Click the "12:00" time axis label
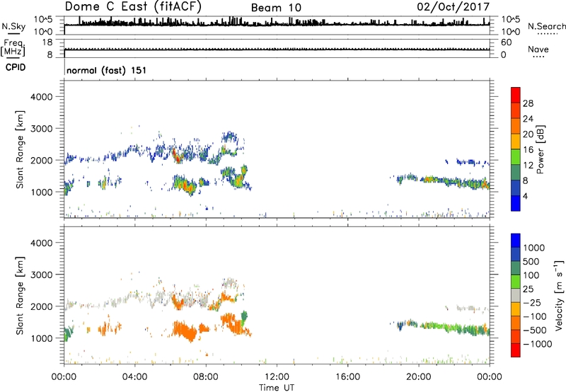This screenshot has height=392, width=566. (x=277, y=377)
